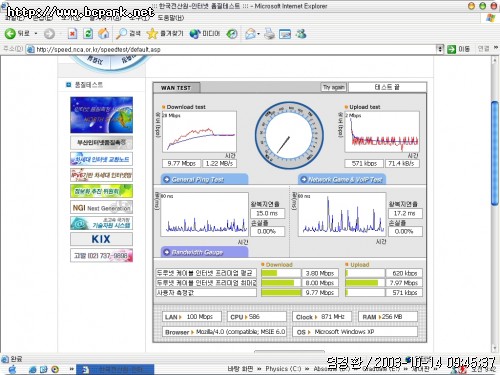The width and height of the screenshot is (500, 375).
Task: Expand the Links toolbar chevron
Action: coord(496,48)
